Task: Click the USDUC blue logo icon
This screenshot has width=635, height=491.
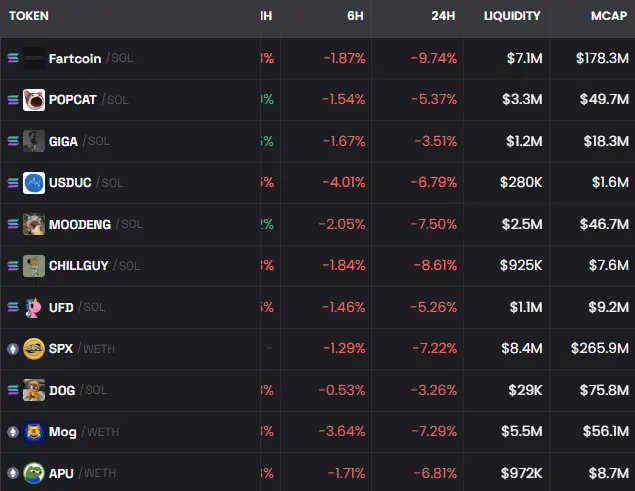Action: tap(34, 183)
